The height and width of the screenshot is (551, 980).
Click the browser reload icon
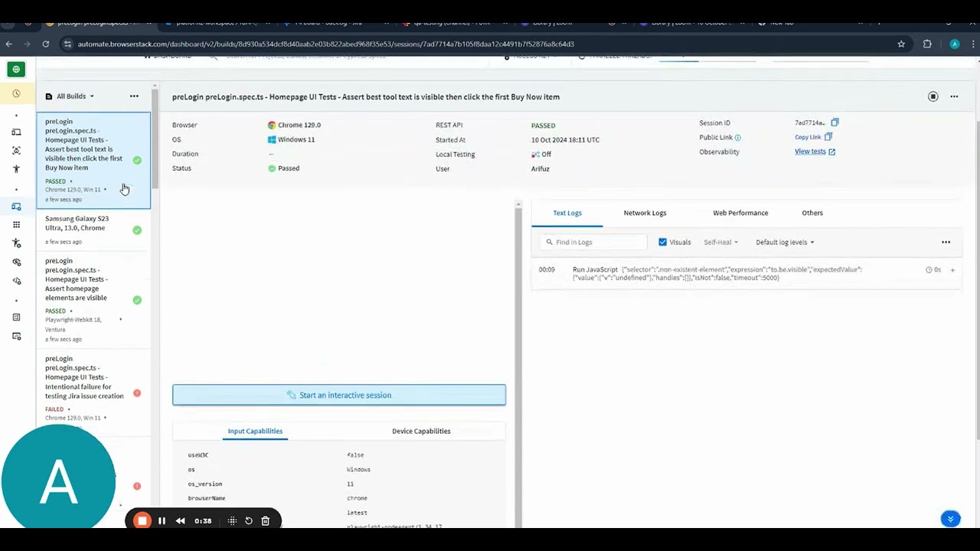[46, 44]
